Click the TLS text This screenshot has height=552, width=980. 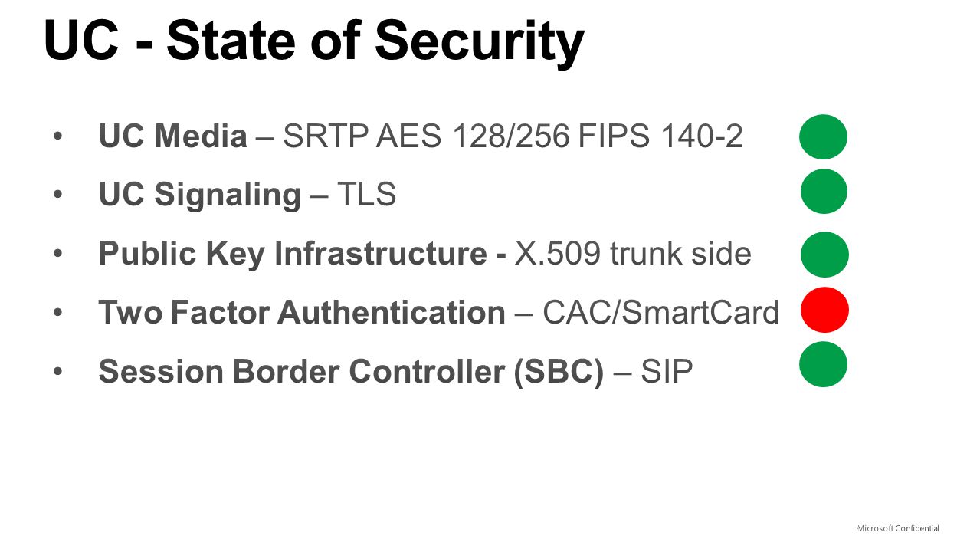pyautogui.click(x=366, y=195)
